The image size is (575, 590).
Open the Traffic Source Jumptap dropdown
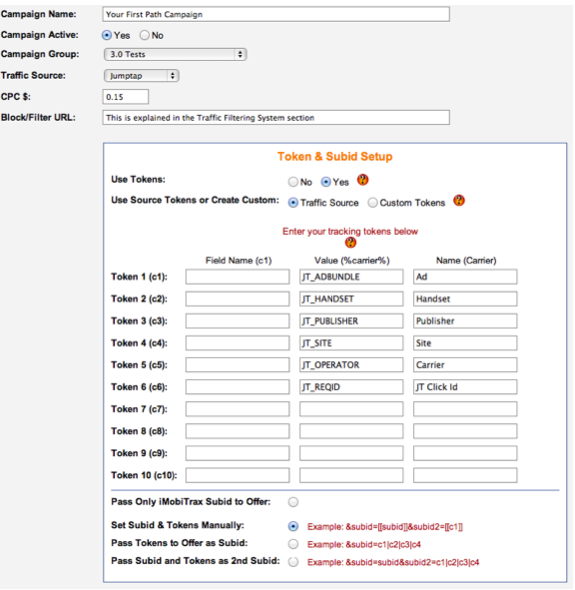[x=141, y=76]
